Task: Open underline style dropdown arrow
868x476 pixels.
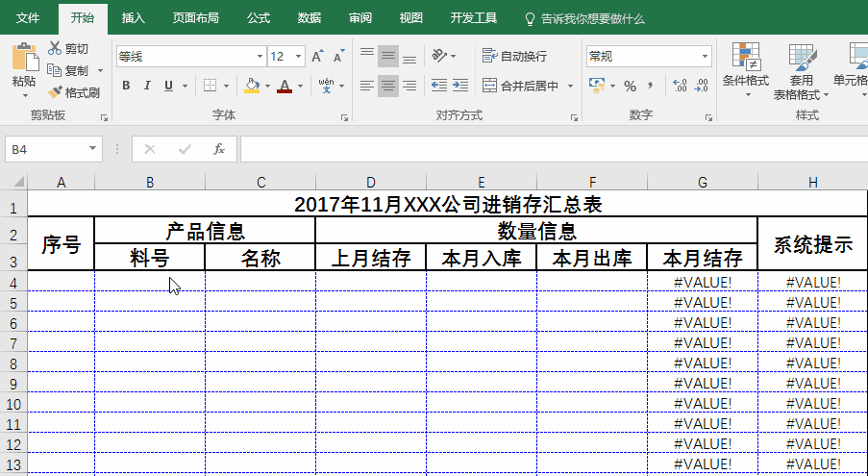Action: (185, 87)
